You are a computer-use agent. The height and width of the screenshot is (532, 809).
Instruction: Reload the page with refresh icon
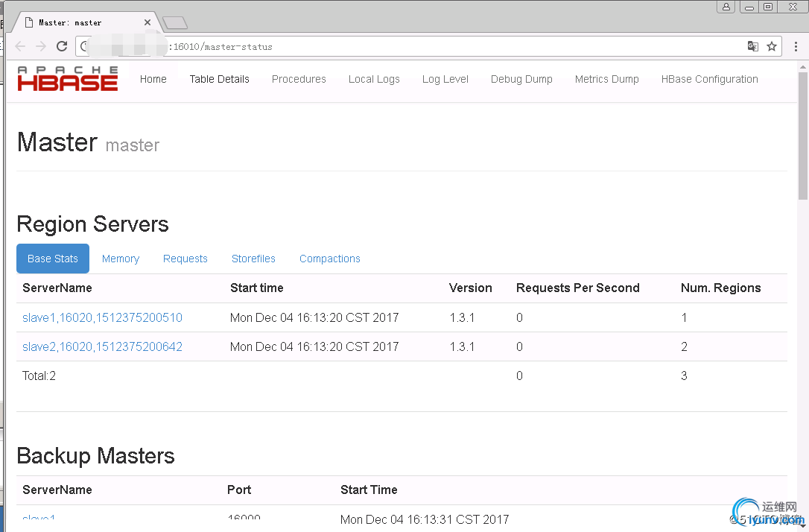(62, 46)
